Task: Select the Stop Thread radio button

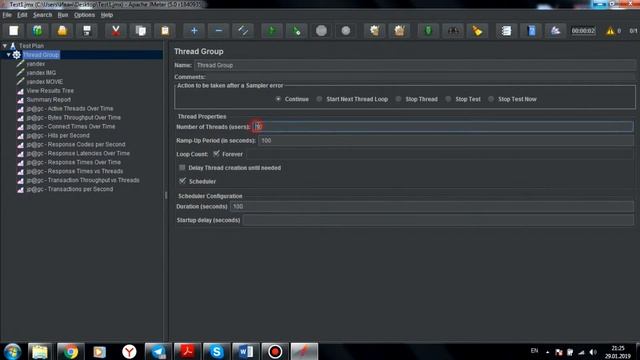Action: [x=398, y=99]
